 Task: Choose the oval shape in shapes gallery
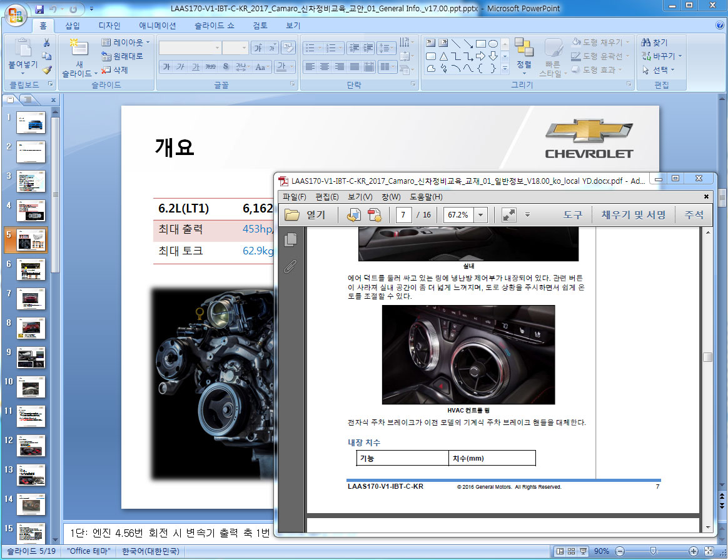coord(493,44)
